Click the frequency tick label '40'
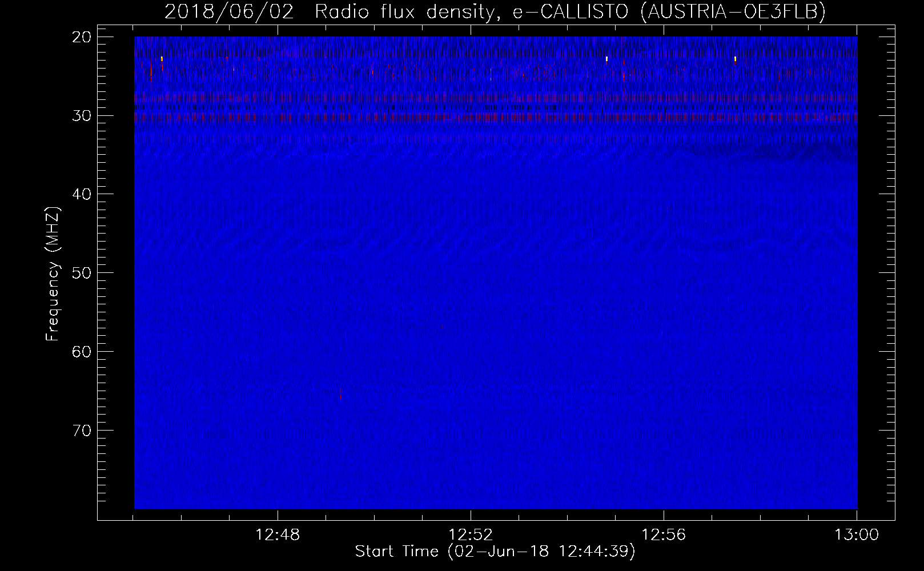This screenshot has height=571, width=924. (82, 194)
